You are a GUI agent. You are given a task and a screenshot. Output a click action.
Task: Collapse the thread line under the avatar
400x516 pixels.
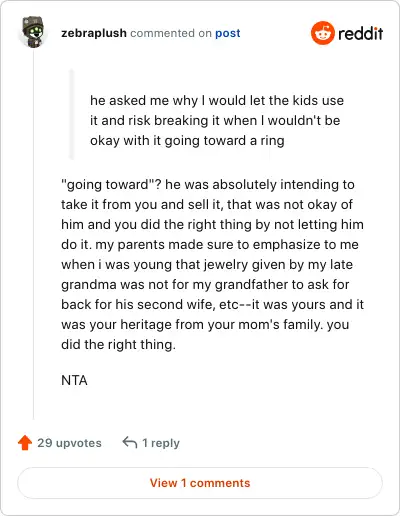coord(33,235)
